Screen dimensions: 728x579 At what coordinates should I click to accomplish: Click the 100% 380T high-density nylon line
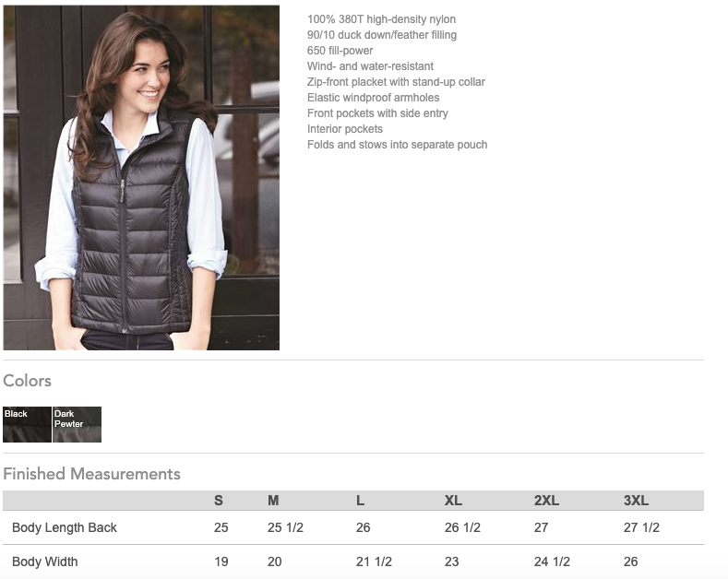pos(381,19)
